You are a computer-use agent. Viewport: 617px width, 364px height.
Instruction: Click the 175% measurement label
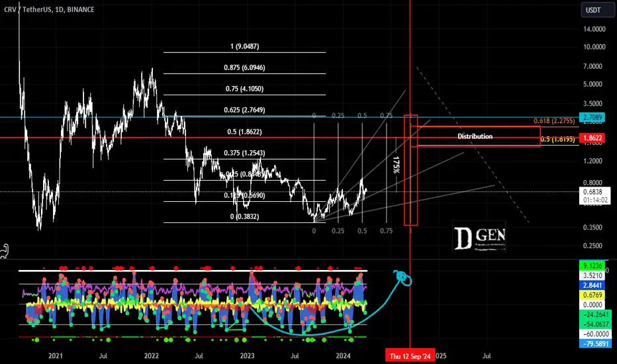click(397, 165)
